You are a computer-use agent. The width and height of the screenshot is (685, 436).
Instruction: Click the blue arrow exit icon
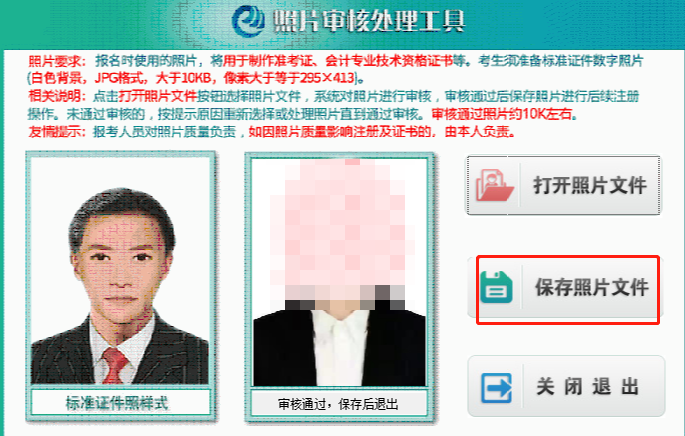click(496, 388)
